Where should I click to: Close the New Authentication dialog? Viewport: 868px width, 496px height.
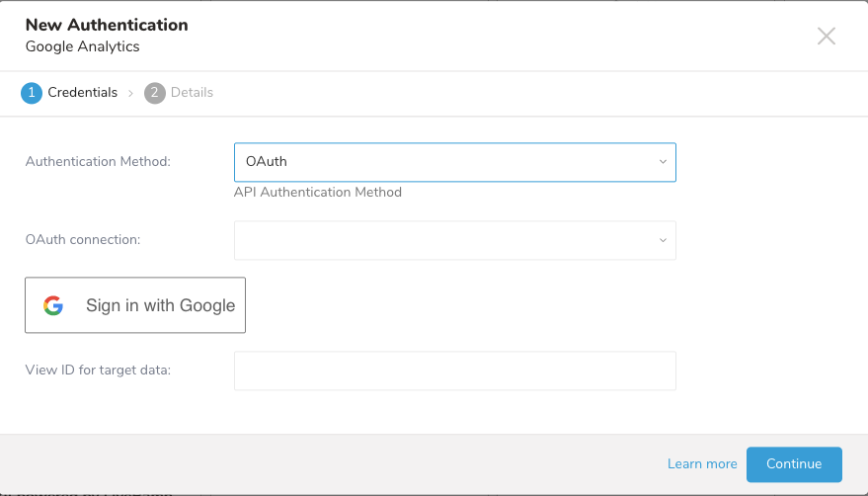coord(827,37)
